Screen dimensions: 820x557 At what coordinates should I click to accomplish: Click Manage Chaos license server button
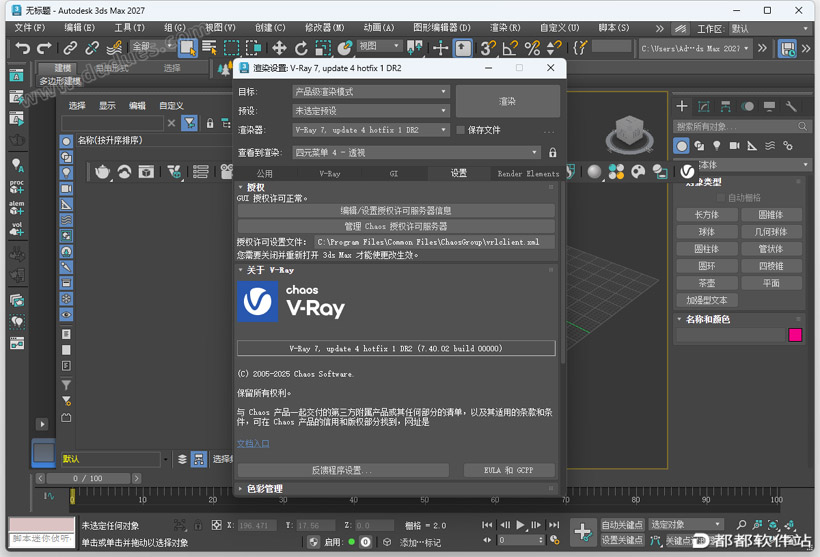(x=396, y=226)
